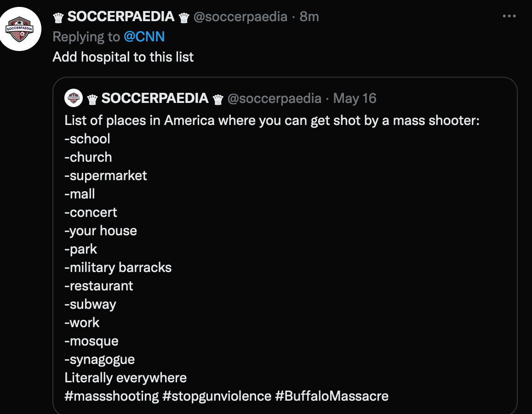Open the tweet options three-dot menu
The height and width of the screenshot is (414, 532).
point(509,15)
